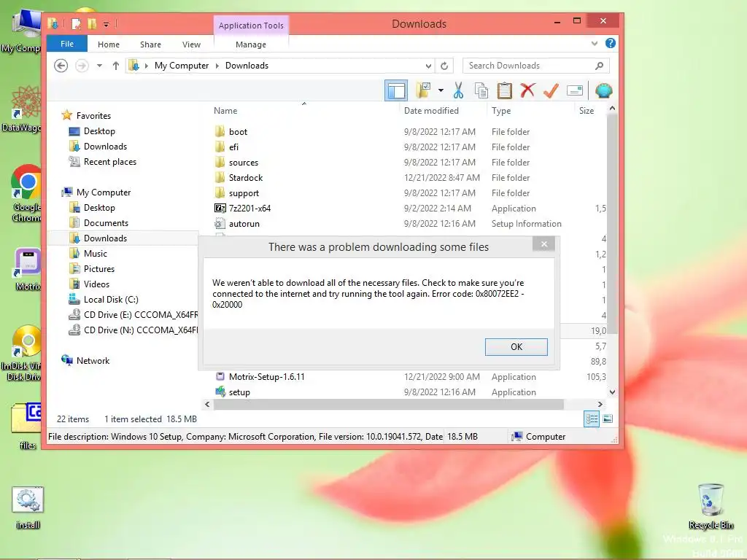Click into Search Downloads field
Viewport: 747px width, 560px height.
pyautogui.click(x=530, y=66)
